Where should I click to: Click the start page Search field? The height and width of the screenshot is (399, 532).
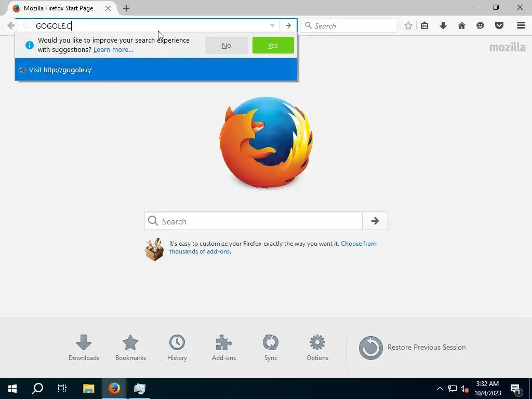click(253, 221)
